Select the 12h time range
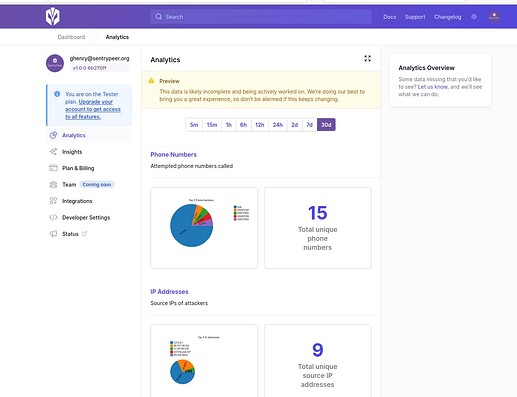 260,125
